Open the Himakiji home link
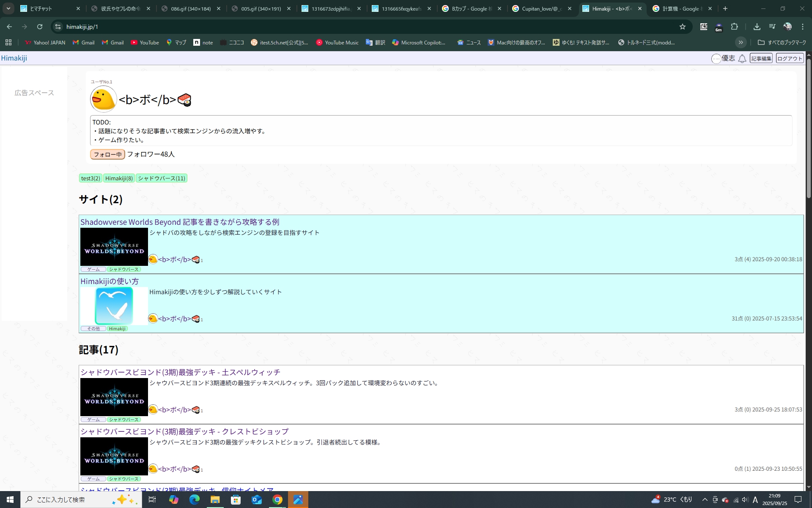Screen dimensions: 812x508 click(14, 58)
